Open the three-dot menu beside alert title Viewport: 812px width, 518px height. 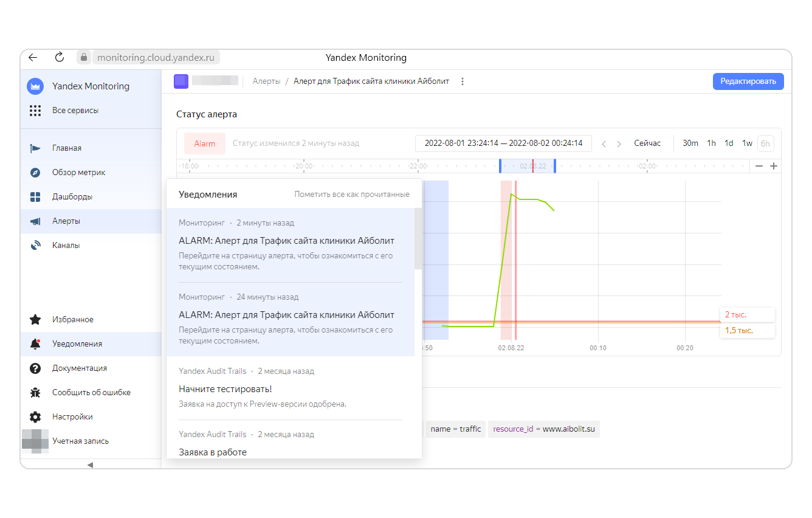pos(463,81)
